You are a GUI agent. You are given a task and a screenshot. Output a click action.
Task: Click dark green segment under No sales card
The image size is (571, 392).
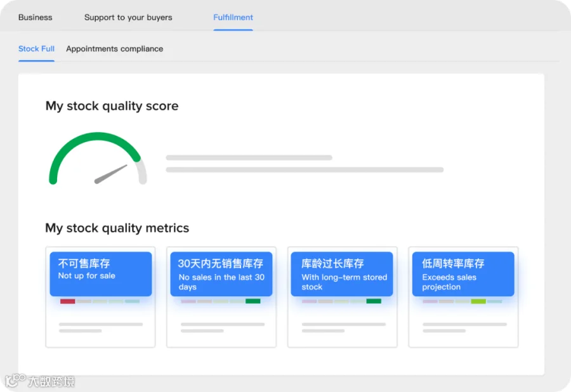[253, 301]
